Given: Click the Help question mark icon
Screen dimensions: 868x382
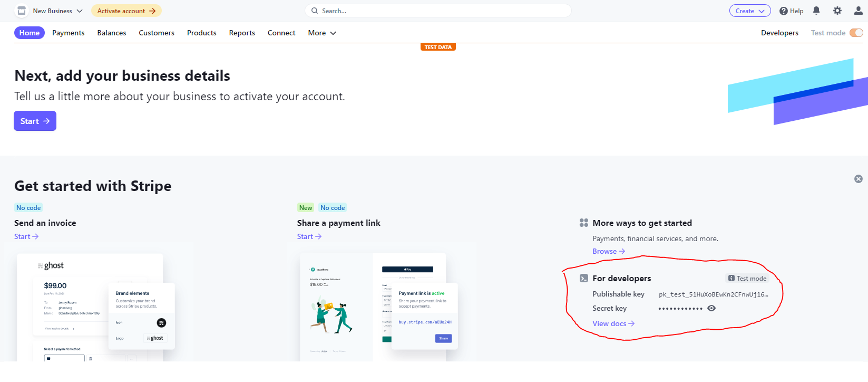Looking at the screenshot, I should (784, 11).
